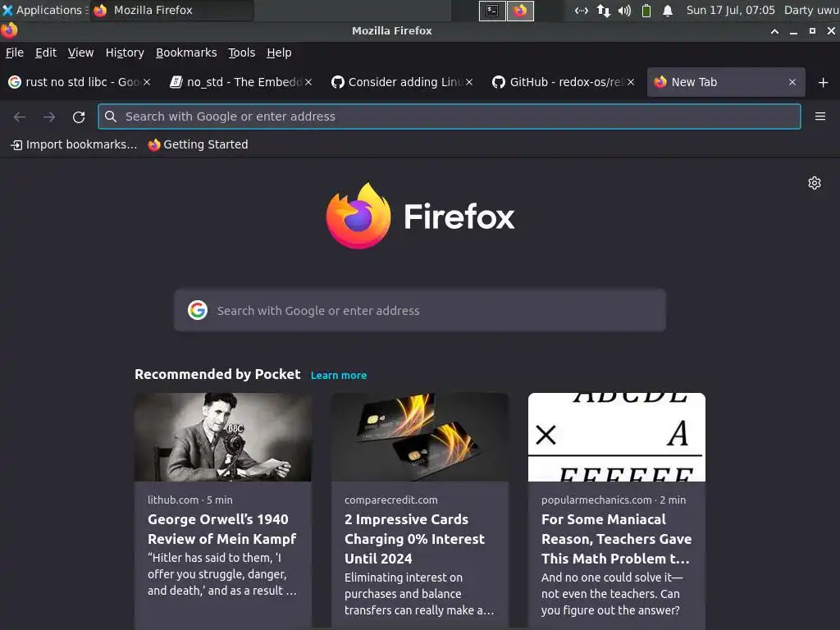Click the 'Recommended by Pocket' heading

217,374
